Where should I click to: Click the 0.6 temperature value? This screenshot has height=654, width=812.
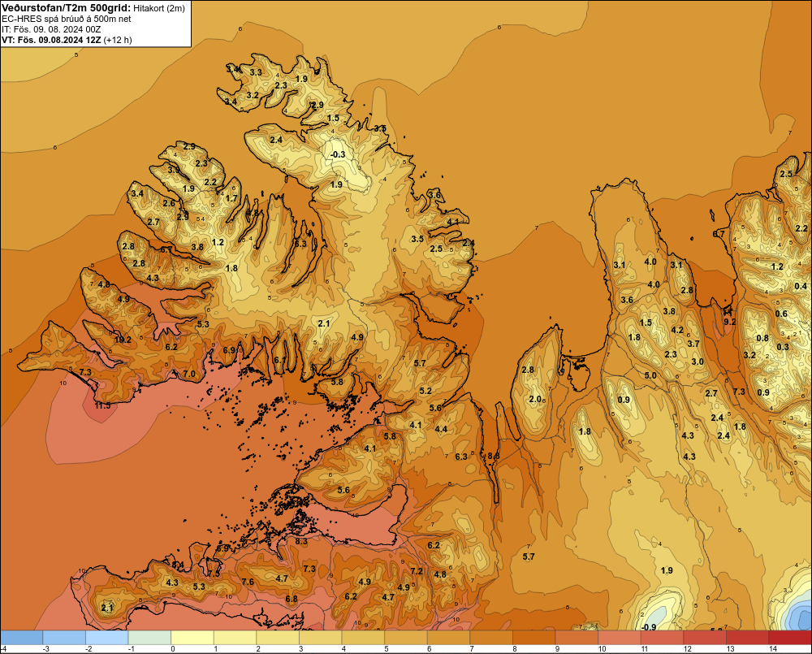coord(781,314)
